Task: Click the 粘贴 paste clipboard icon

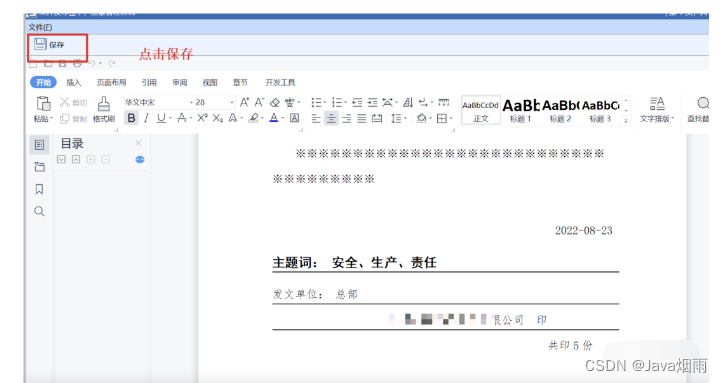Action: (43, 104)
